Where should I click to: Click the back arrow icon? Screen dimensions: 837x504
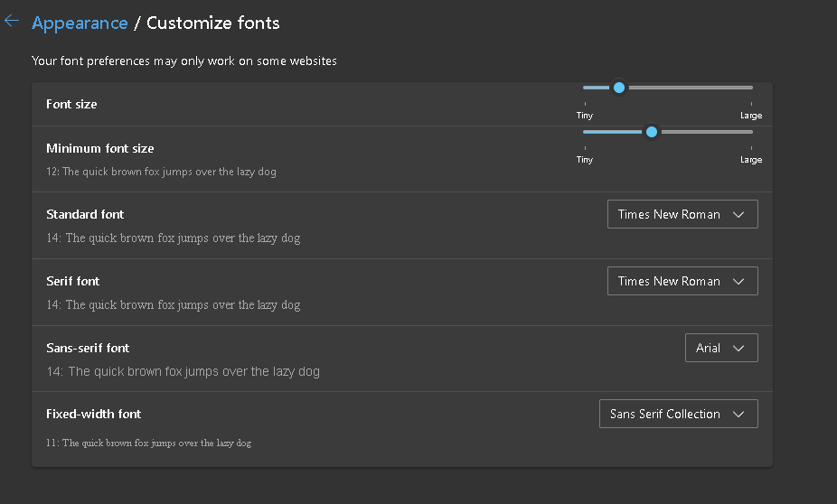point(12,22)
